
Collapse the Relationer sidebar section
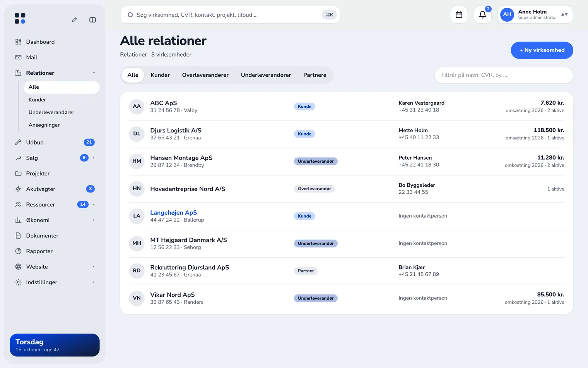(x=94, y=73)
